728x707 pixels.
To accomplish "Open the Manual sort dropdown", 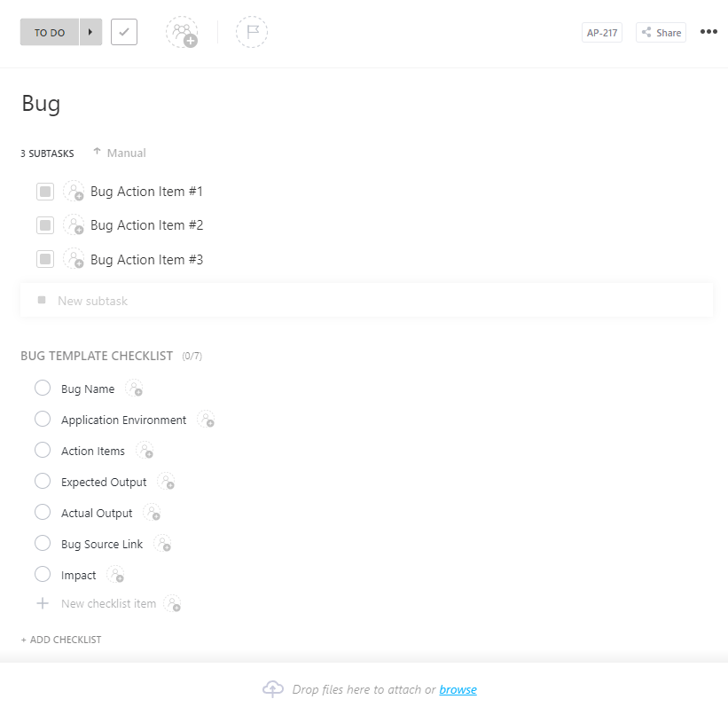I will (x=126, y=153).
